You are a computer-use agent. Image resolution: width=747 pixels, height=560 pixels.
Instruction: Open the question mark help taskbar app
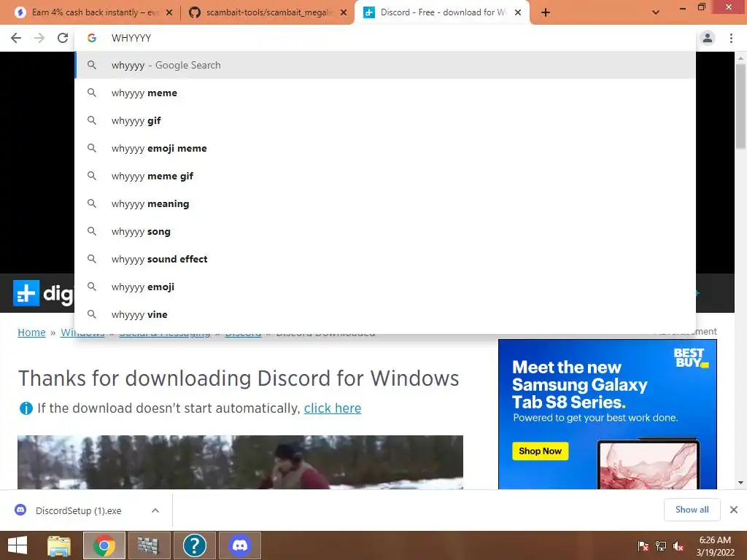click(x=194, y=545)
